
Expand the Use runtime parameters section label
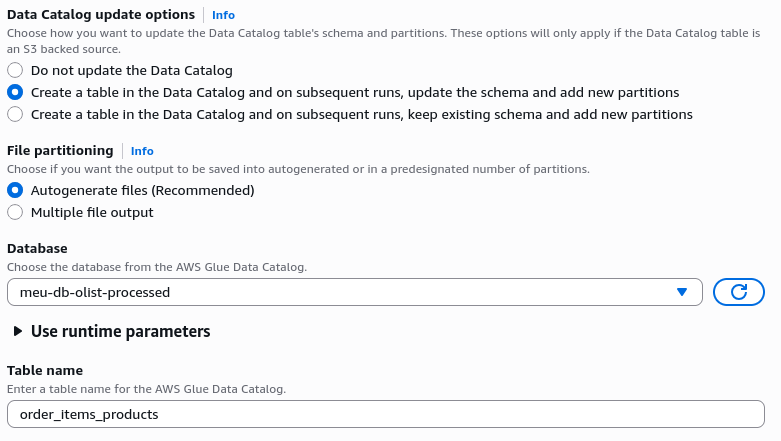pos(121,331)
